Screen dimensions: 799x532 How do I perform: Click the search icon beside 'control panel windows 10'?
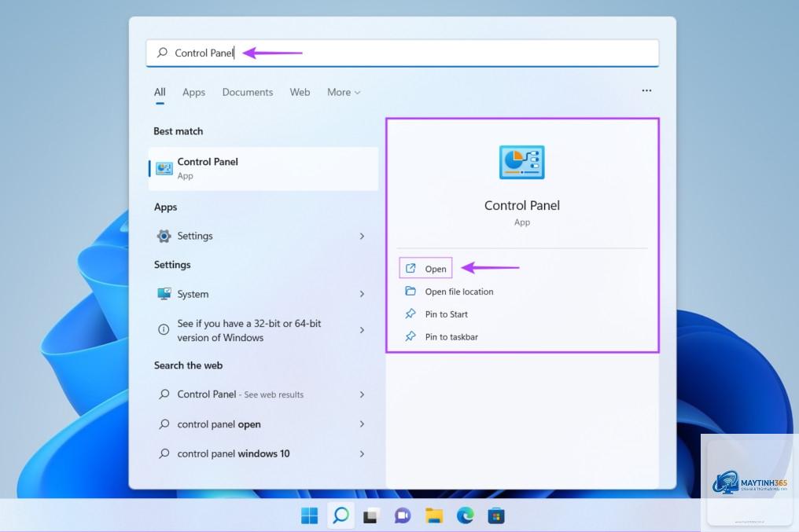coord(164,453)
